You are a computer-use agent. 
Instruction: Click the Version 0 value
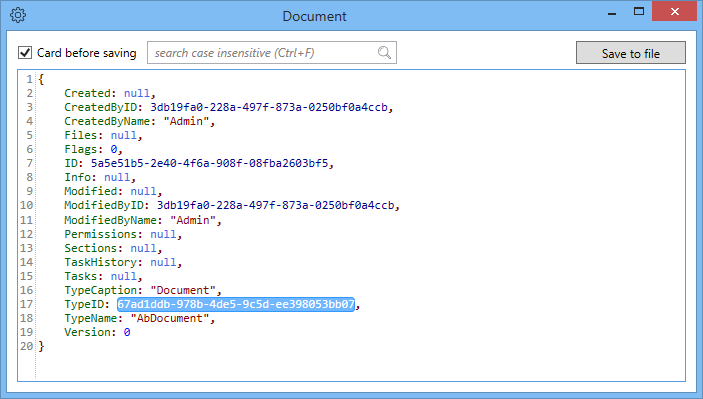(127, 332)
